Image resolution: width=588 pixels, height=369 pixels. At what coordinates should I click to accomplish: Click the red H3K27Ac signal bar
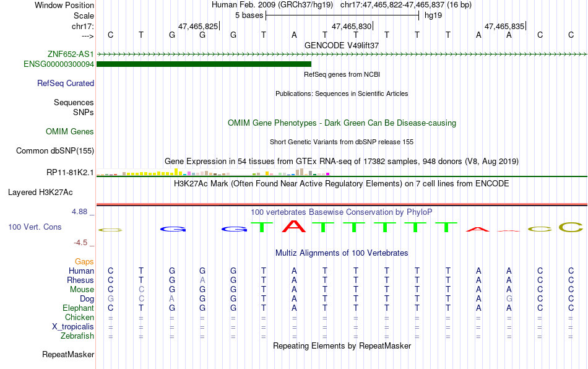pyautogui.click(x=342, y=204)
